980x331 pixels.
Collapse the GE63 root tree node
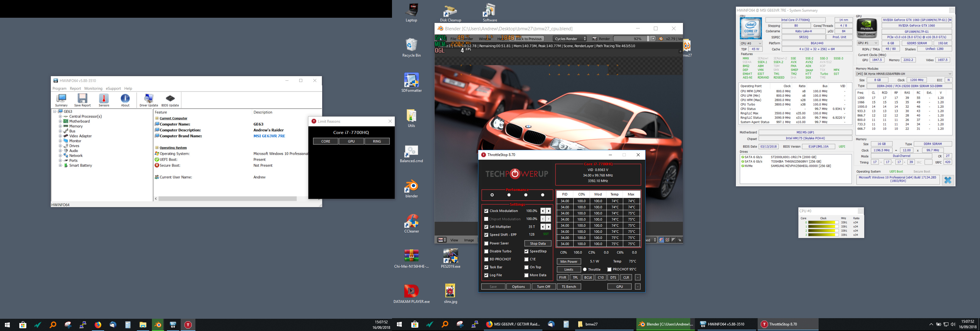pyautogui.click(x=55, y=112)
